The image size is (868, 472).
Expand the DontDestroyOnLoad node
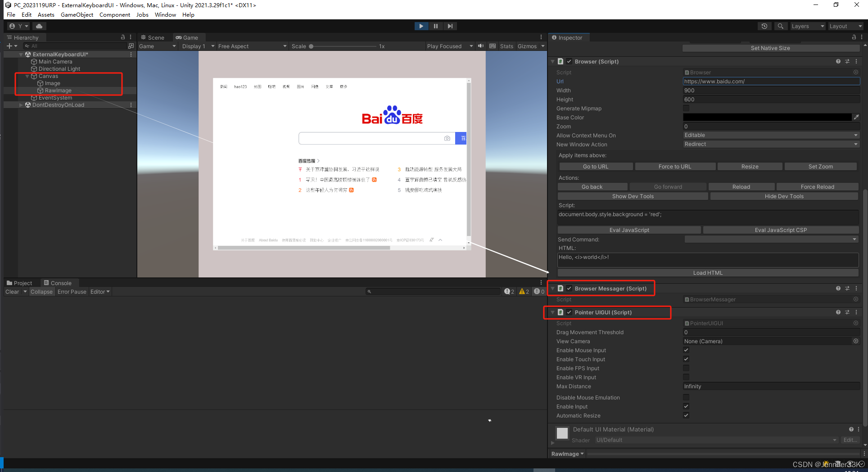21,105
